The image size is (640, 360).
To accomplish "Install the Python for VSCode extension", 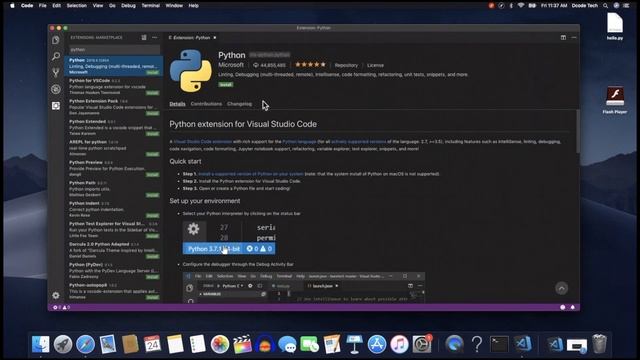I will tap(153, 93).
